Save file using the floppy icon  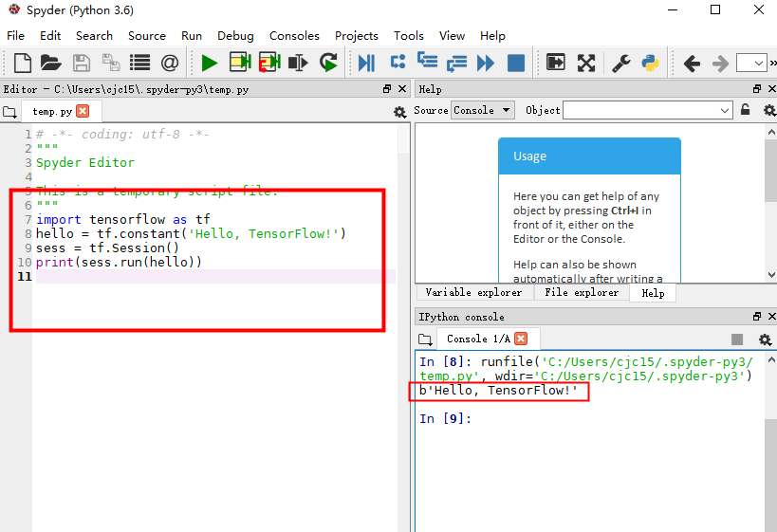(x=82, y=63)
